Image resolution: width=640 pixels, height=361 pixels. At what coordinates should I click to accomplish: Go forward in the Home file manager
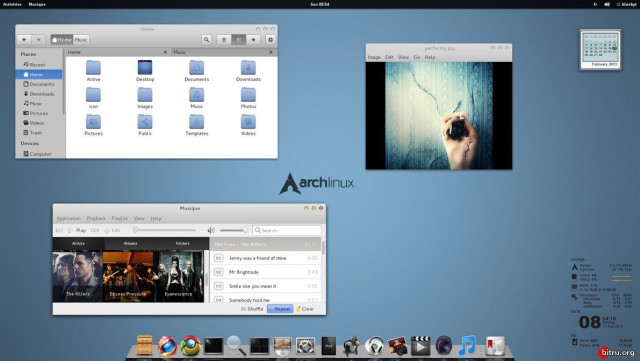38,40
